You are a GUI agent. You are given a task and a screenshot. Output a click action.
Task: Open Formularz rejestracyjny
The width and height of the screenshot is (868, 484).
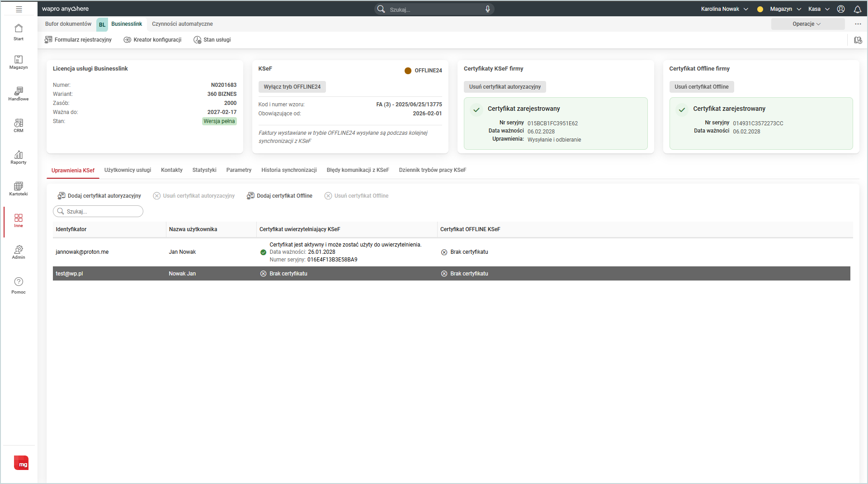(x=78, y=40)
